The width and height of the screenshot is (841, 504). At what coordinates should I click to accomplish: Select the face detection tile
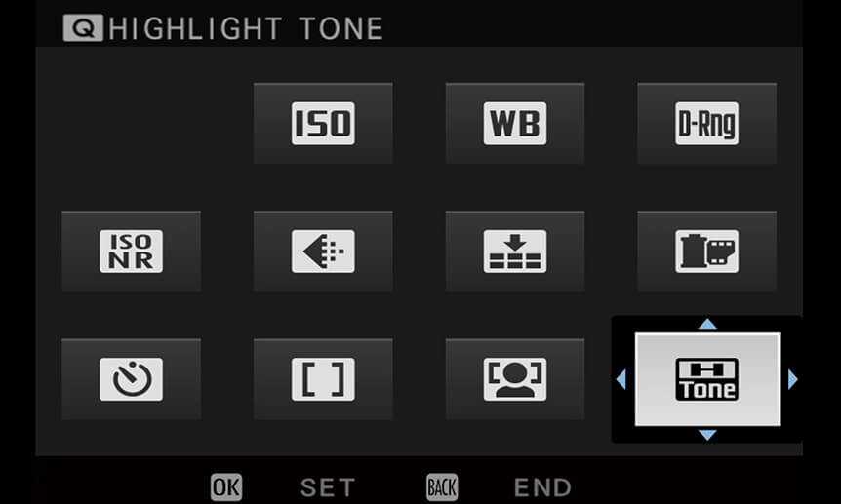point(515,379)
